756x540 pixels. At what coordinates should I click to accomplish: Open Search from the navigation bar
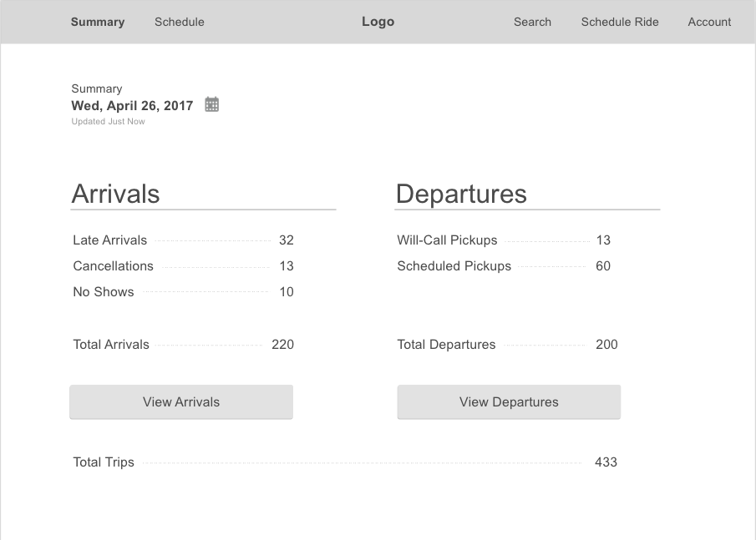(532, 22)
